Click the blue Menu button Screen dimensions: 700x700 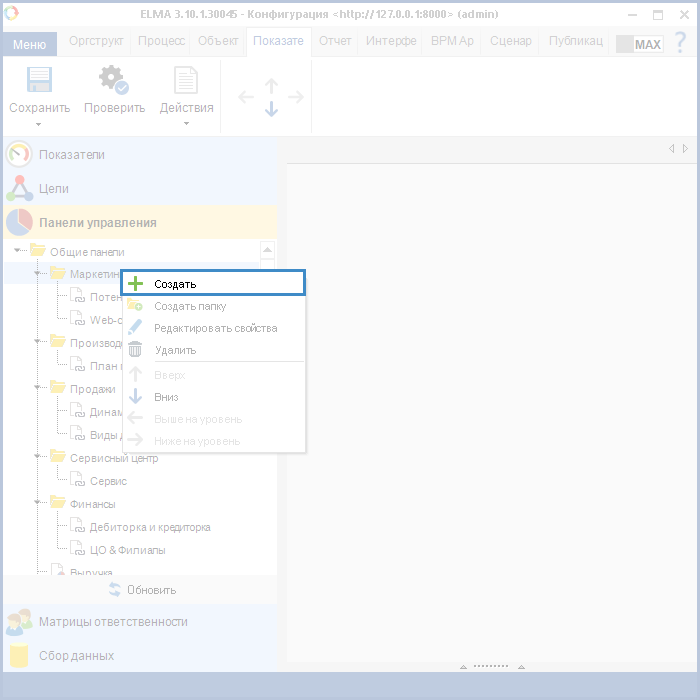tap(29, 44)
